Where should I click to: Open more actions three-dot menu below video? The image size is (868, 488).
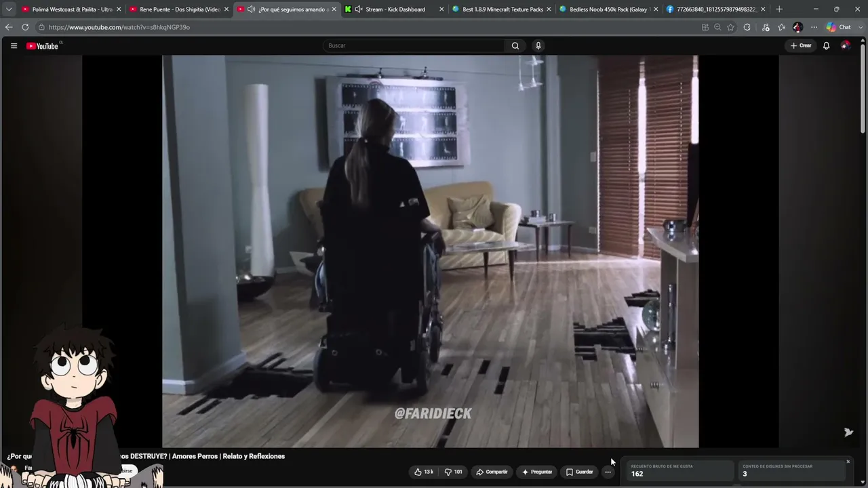[608, 472]
